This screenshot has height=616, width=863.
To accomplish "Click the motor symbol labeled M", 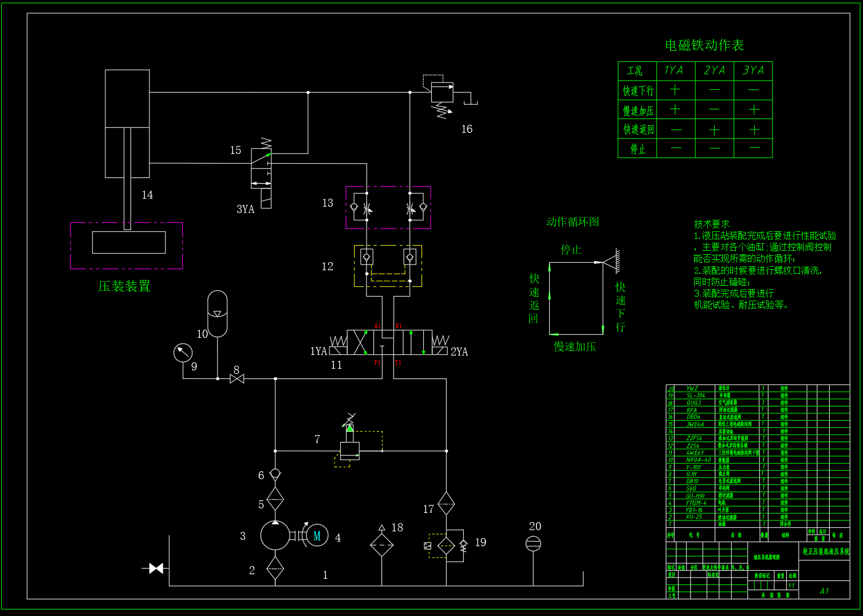I will (x=317, y=536).
